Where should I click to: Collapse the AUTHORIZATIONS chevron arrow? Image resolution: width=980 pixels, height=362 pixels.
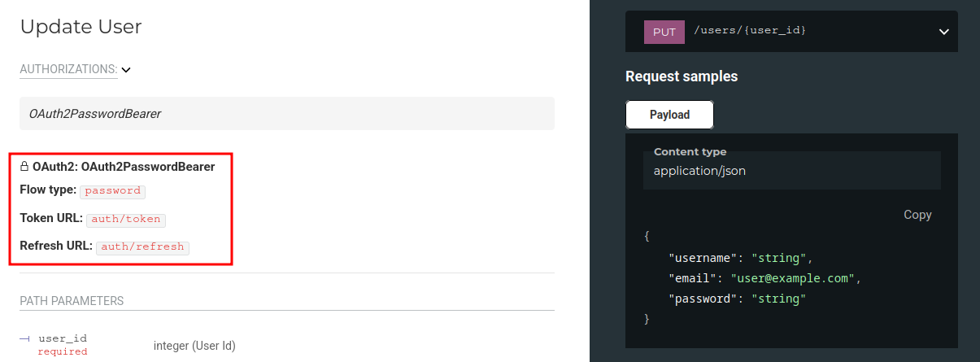[126, 70]
